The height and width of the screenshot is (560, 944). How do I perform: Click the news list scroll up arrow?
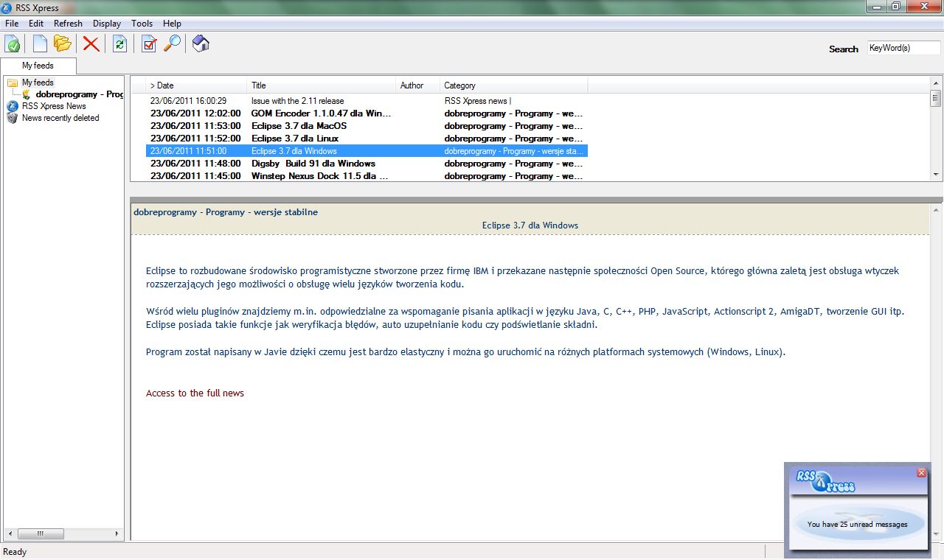tap(936, 83)
